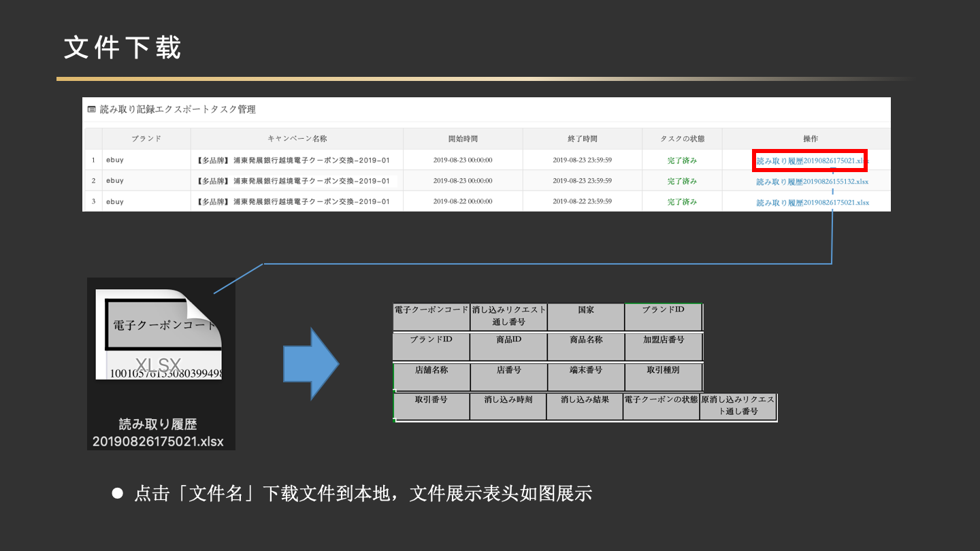Click the campaign name in row 1
The height and width of the screenshot is (551, 980).
coord(293,161)
